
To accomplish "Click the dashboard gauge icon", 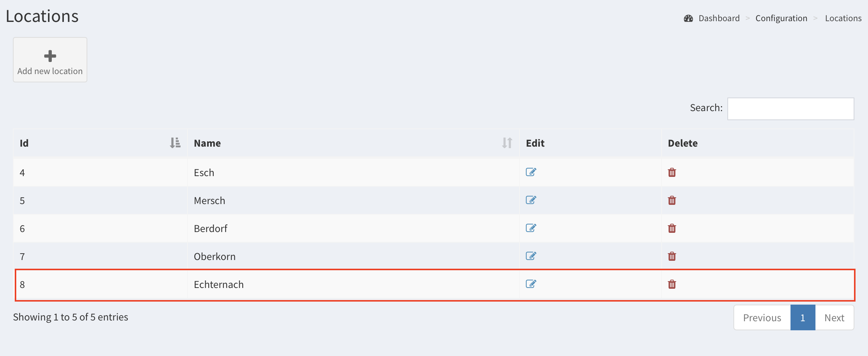I will point(688,18).
